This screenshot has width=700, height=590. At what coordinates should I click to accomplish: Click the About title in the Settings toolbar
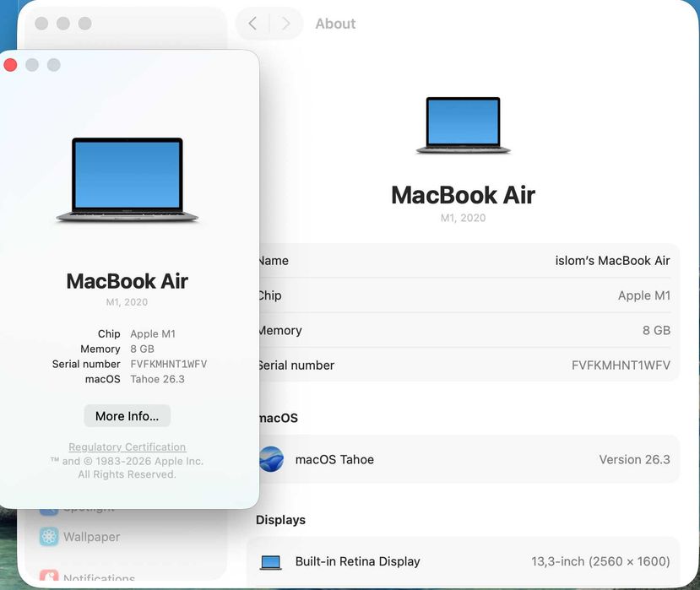click(335, 24)
